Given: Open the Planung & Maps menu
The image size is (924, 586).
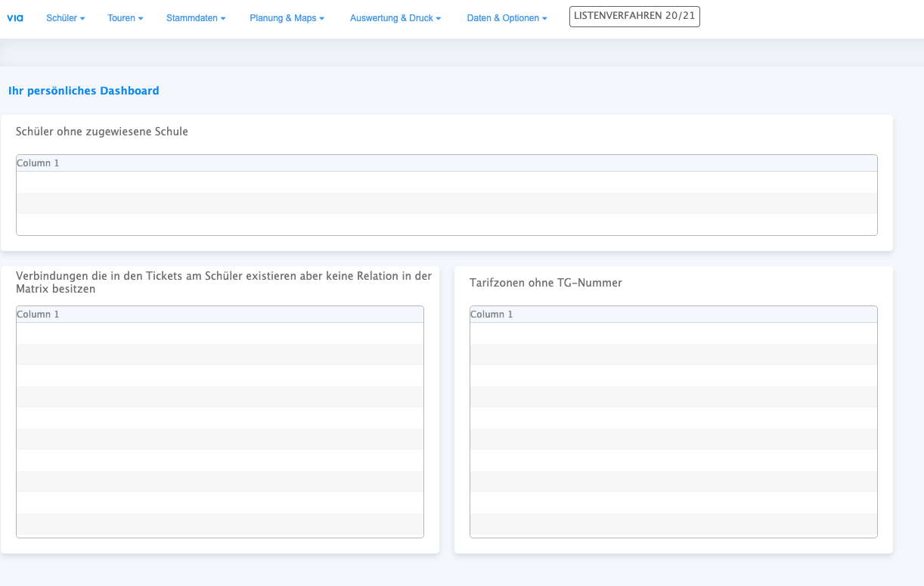Looking at the screenshot, I should [287, 18].
